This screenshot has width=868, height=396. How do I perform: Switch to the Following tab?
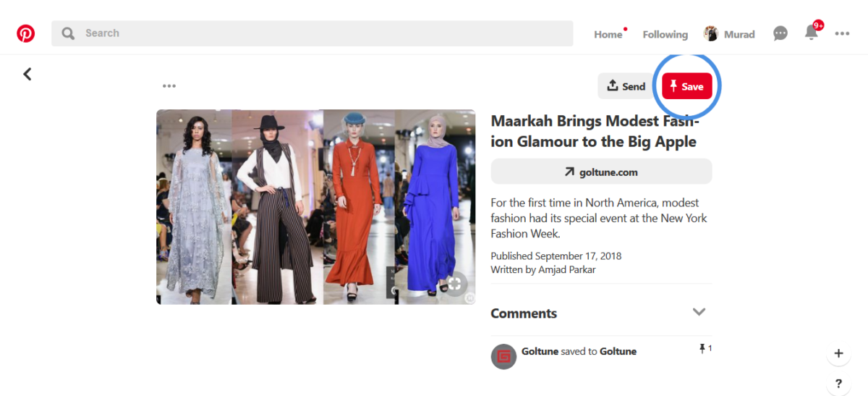[665, 34]
